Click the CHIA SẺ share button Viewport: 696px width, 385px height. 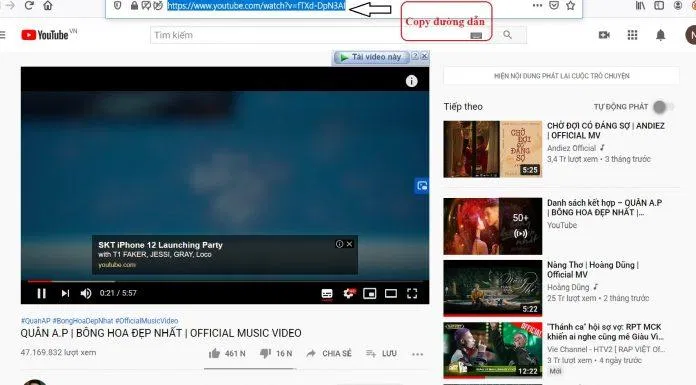[x=329, y=353]
